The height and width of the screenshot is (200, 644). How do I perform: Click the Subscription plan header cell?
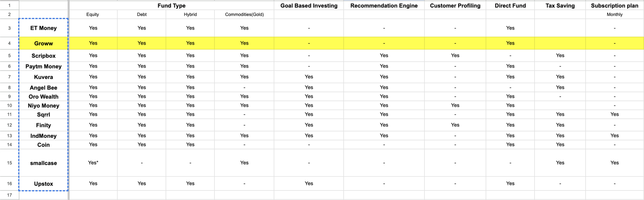coord(614,6)
